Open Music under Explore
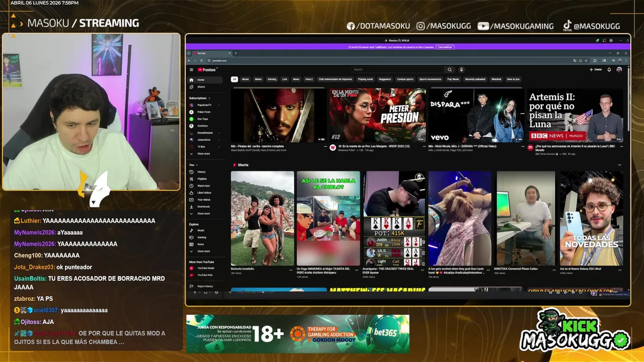 click(x=205, y=230)
